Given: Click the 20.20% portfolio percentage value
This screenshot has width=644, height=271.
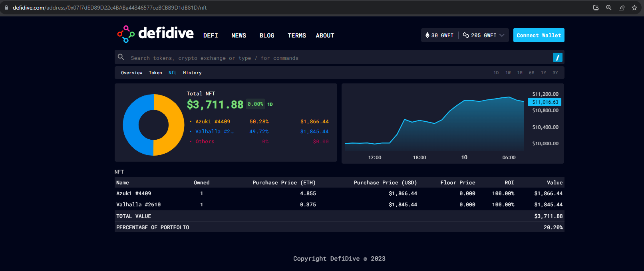Looking at the screenshot, I should tap(553, 227).
